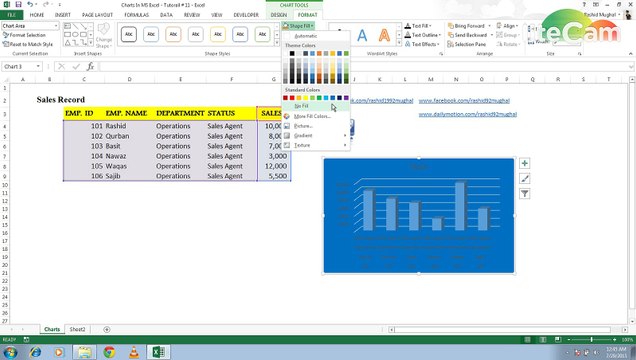Apply the orange-outlined Abc shape style
This screenshot has height=360, width=636.
[x=173, y=34]
